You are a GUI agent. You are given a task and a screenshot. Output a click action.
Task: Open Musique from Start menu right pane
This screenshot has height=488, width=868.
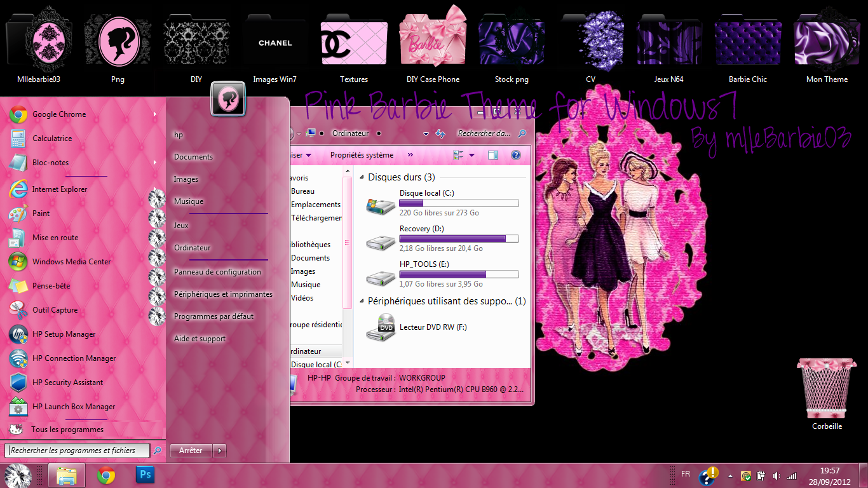click(x=189, y=201)
